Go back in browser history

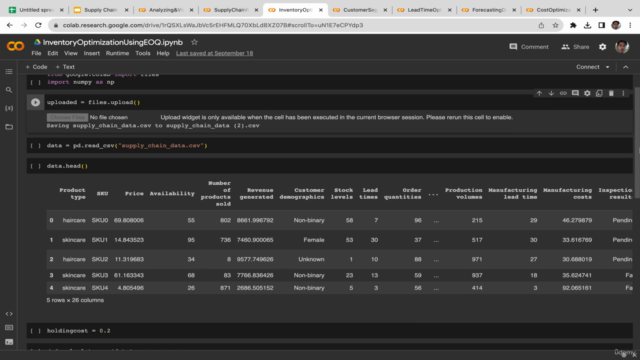point(10,25)
